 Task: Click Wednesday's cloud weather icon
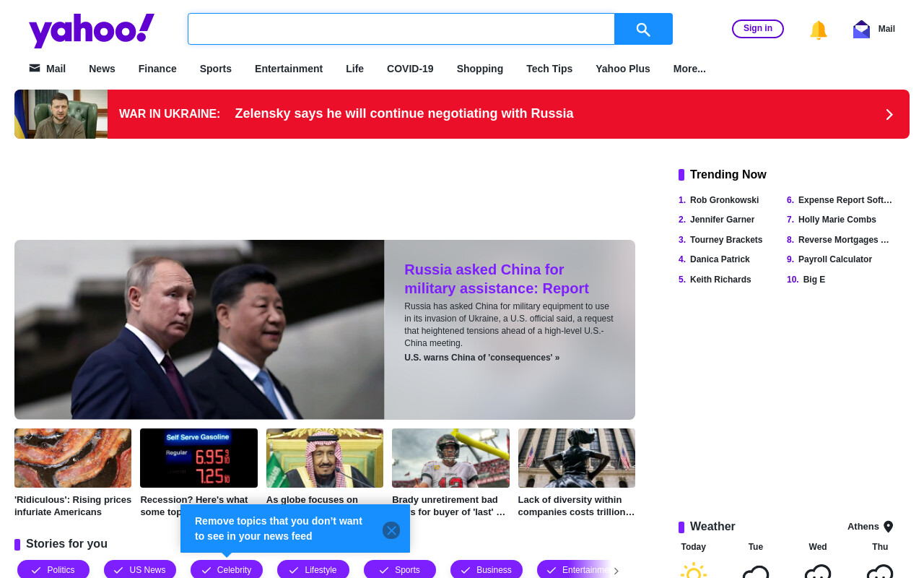pyautogui.click(x=818, y=571)
